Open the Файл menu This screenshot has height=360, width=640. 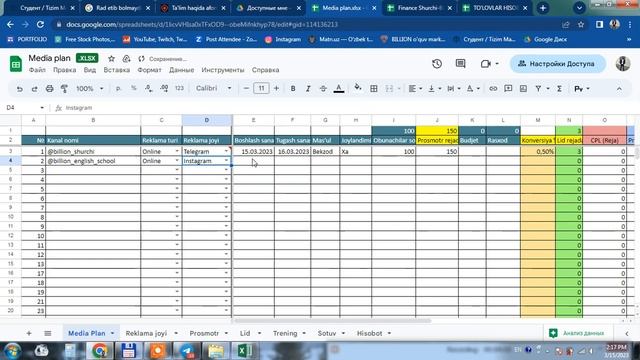(37, 70)
